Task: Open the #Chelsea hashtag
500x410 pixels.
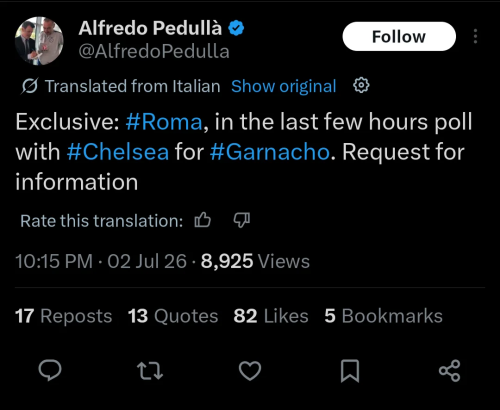Action: point(118,152)
